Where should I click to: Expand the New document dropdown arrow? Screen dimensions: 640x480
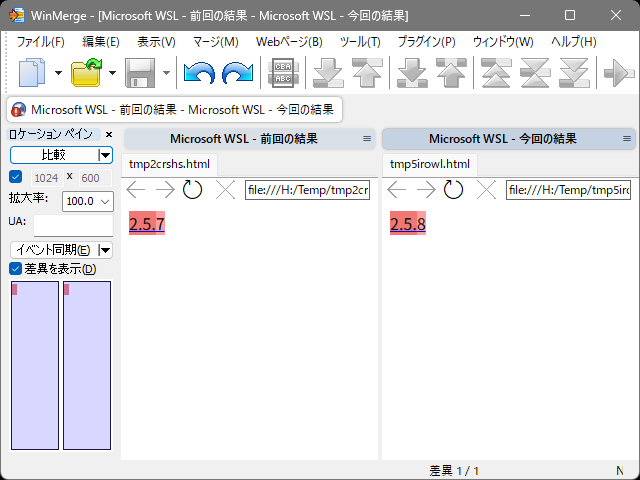click(58, 73)
